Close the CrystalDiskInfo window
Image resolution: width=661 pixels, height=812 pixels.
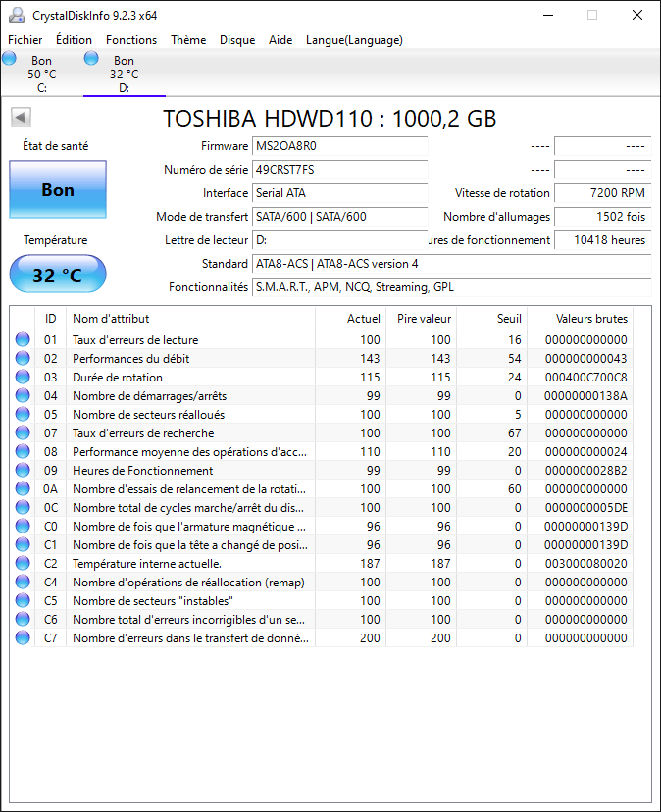point(637,15)
